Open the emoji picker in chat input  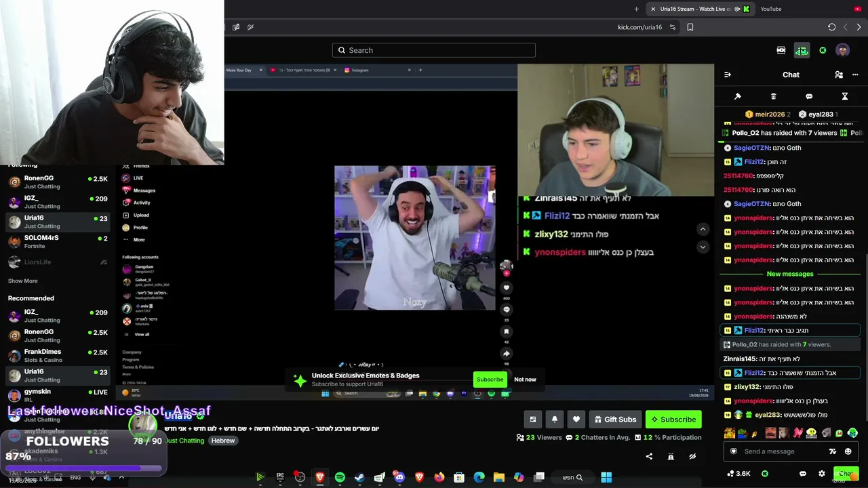coord(848,451)
